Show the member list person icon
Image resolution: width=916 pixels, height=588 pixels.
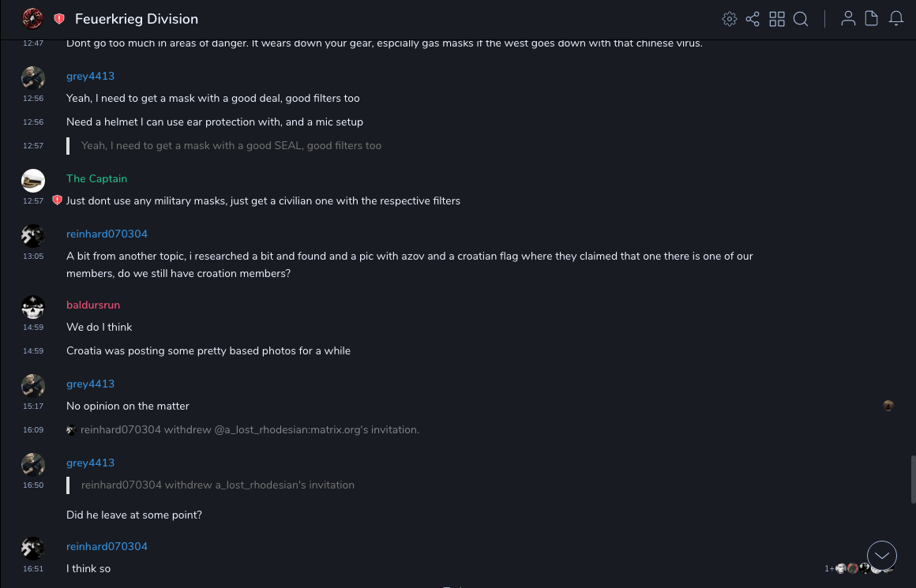pyautogui.click(x=848, y=19)
